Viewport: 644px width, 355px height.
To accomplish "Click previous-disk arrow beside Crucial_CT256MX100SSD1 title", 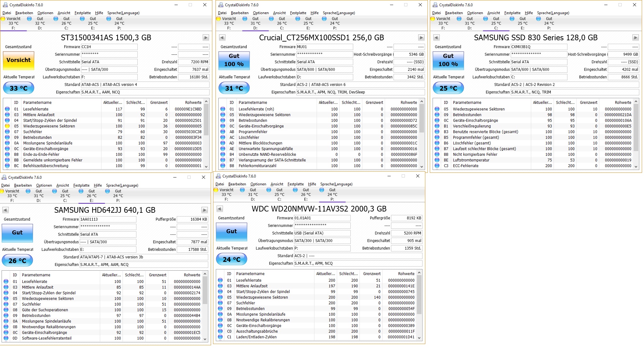I will click(x=222, y=38).
